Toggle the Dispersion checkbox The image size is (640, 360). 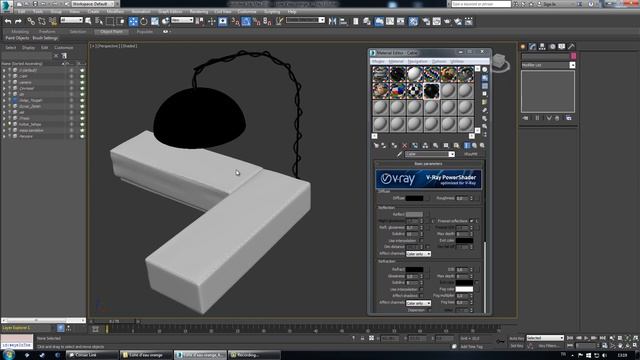[429, 310]
